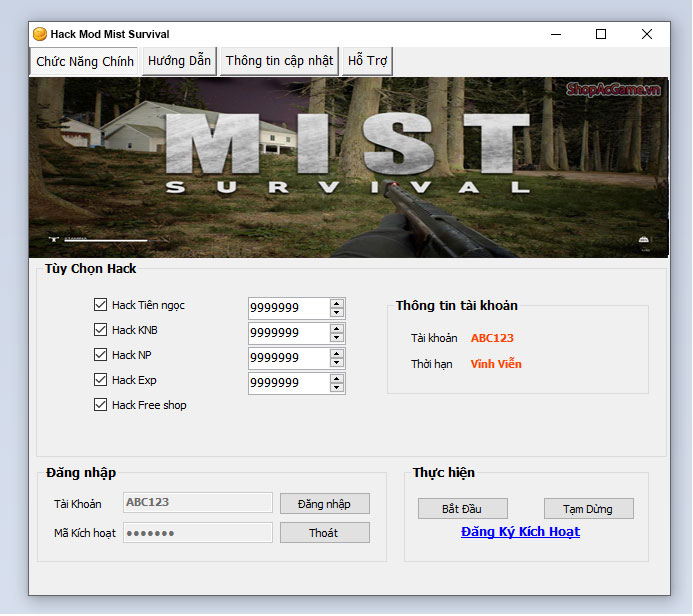The height and width of the screenshot is (616, 693).
Task: Toggle the Hack KNB checkbox
Action: [100, 330]
